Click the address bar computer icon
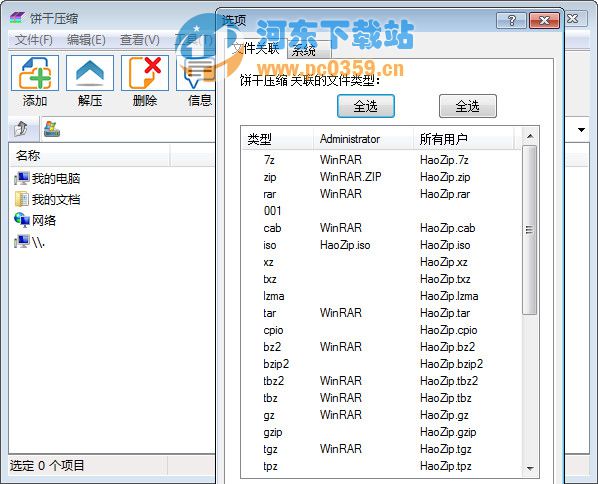Image resolution: width=598 pixels, height=484 pixels. point(52,129)
